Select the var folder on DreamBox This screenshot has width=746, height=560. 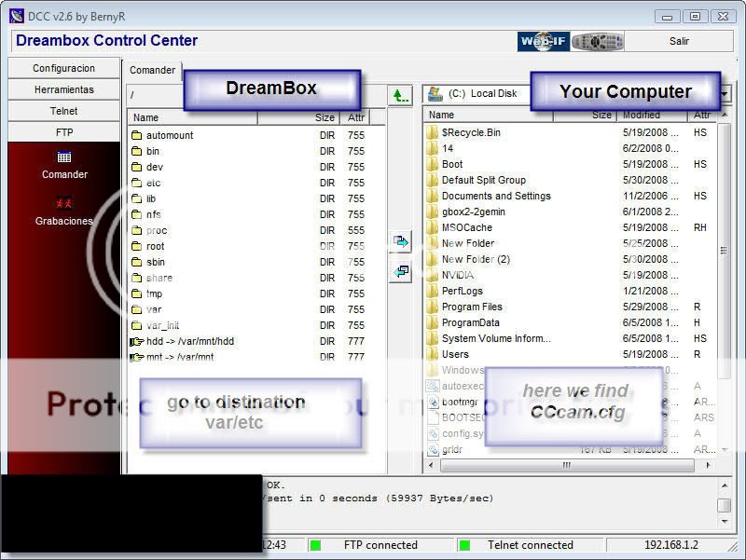pos(154,309)
